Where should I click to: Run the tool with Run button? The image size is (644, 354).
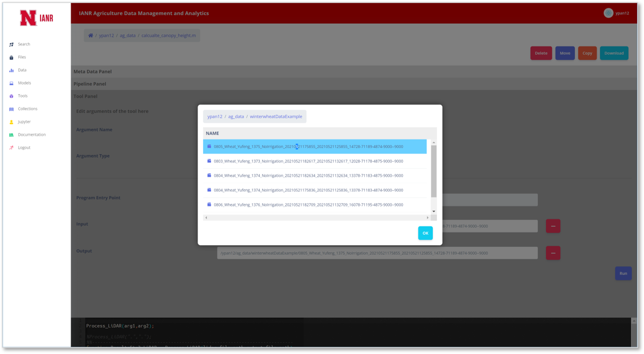[623, 273]
